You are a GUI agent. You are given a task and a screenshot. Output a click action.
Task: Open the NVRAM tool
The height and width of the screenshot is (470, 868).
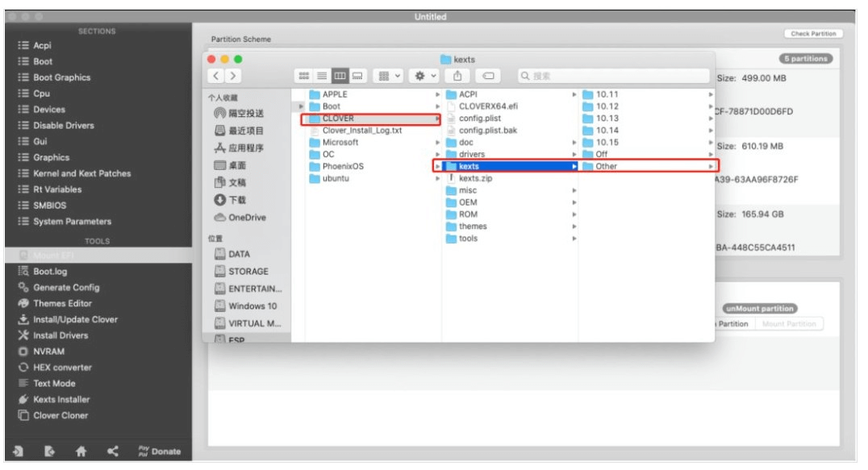tap(48, 351)
